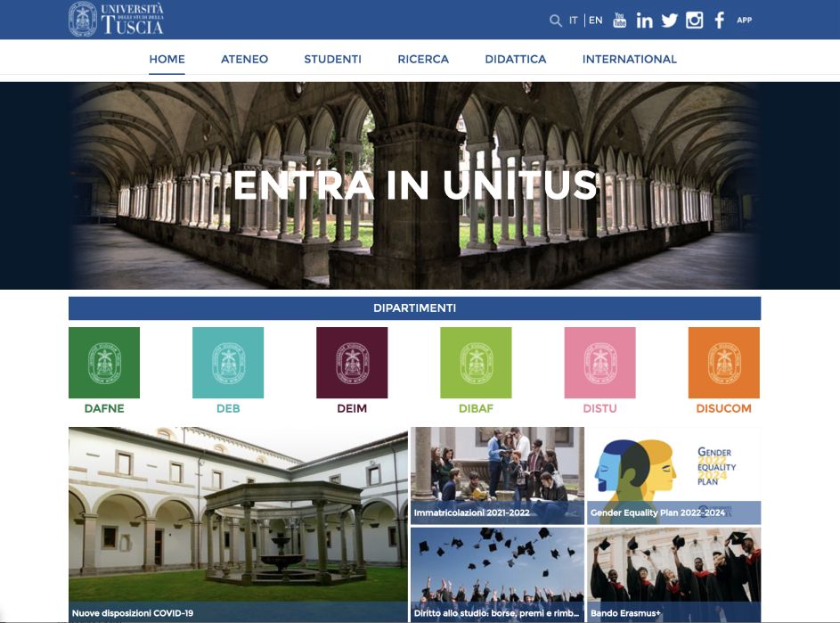This screenshot has height=623, width=840.
Task: Click the LinkedIn icon
Action: pos(645,19)
